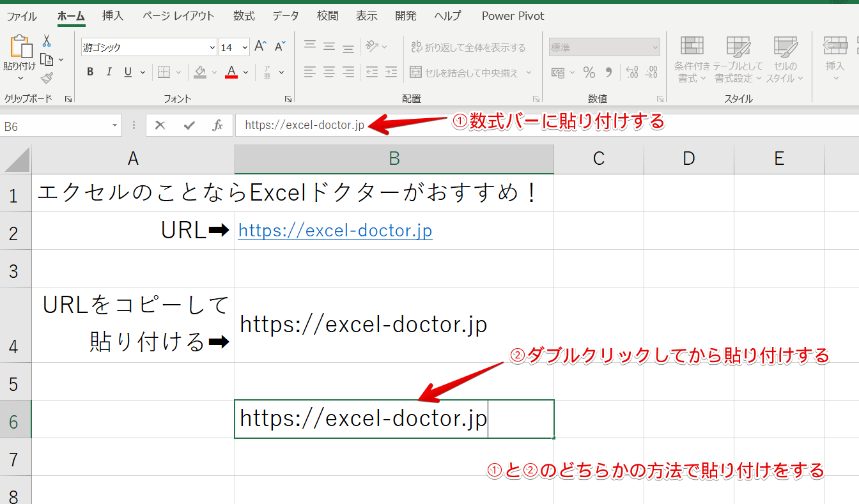
Task: Click the formula bar text field
Action: click(547, 125)
